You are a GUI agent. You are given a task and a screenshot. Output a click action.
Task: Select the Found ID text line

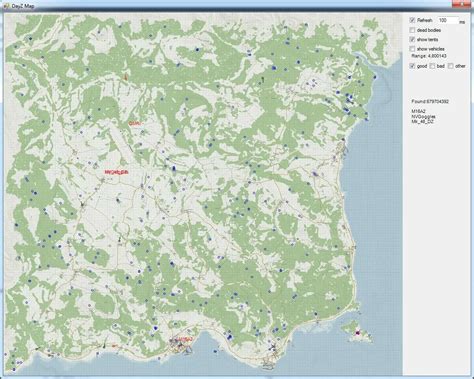coord(430,101)
